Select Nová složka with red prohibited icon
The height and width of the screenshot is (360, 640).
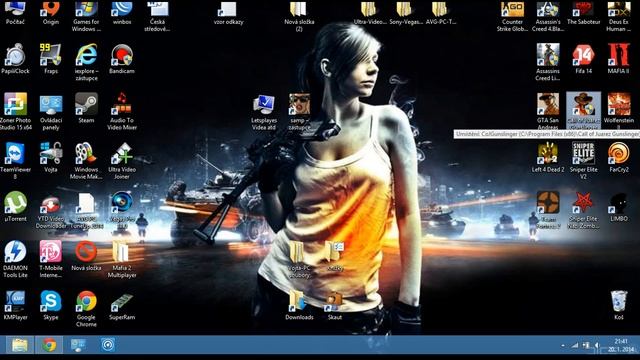point(86,256)
